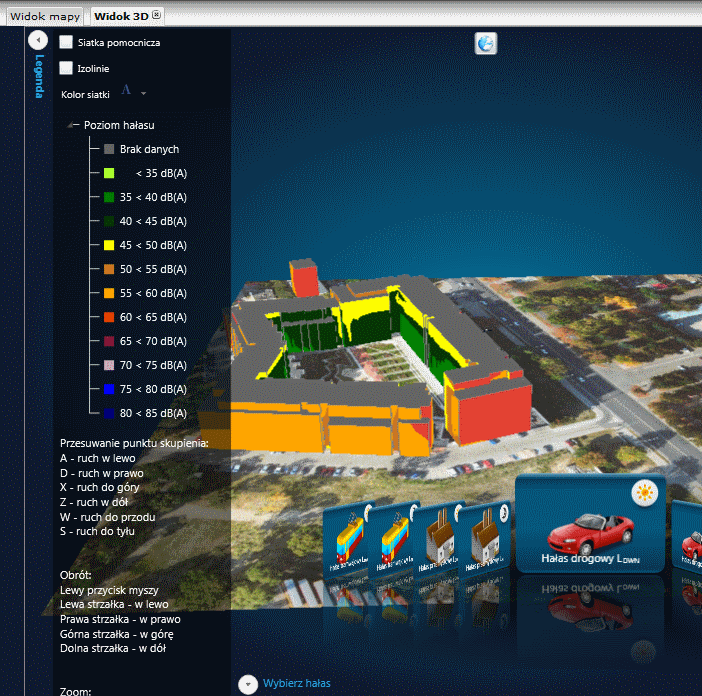Click the 'Lewy przycisk myszy' text
Image resolution: width=702 pixels, height=696 pixels.
tap(109, 590)
